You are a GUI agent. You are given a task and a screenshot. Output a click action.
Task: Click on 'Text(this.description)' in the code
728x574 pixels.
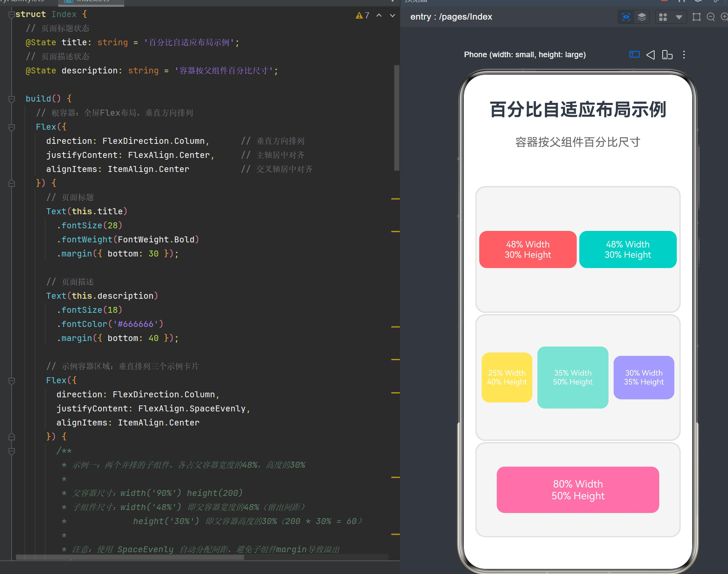pos(102,296)
